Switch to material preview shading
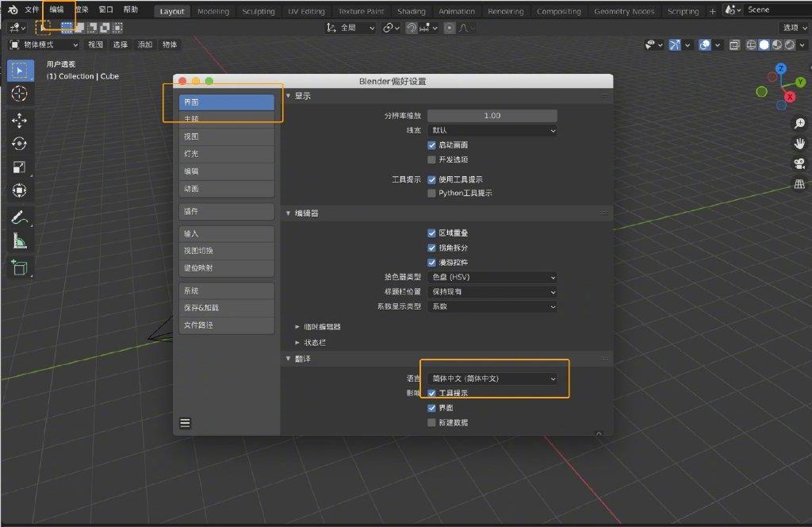 pos(777,45)
